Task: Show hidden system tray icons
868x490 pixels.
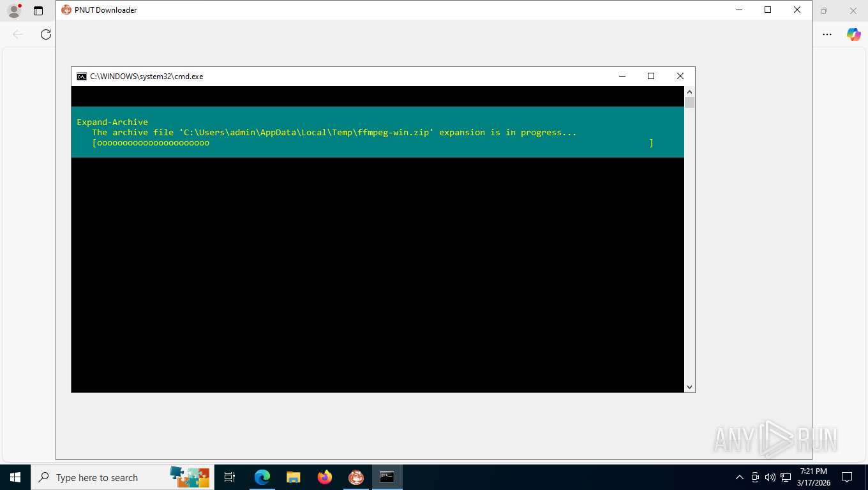Action: [x=740, y=477]
